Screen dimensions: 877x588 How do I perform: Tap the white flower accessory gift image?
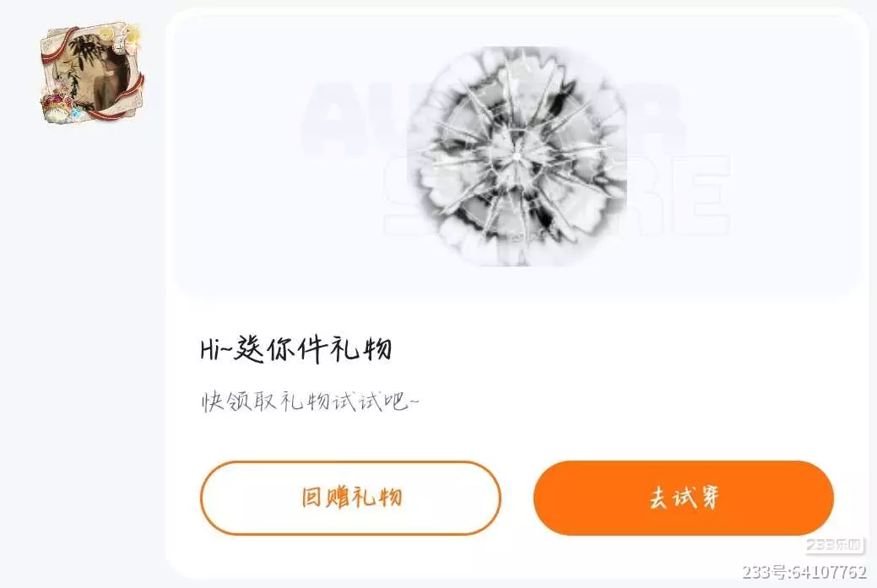517,157
